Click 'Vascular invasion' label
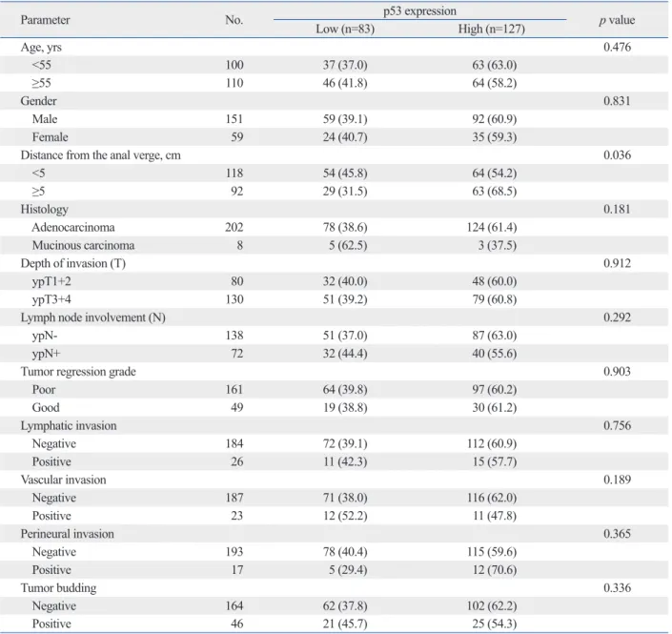This screenshot has width=672, height=634. [x=64, y=480]
